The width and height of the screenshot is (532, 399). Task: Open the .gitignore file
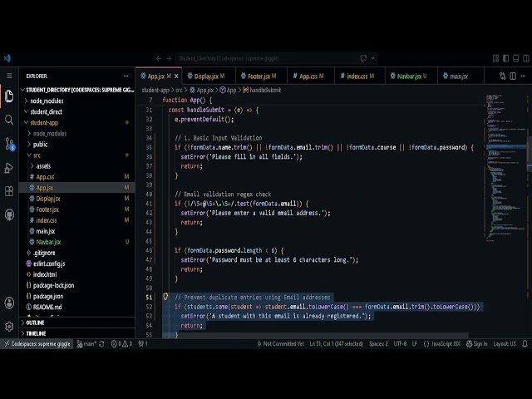tap(77, 253)
